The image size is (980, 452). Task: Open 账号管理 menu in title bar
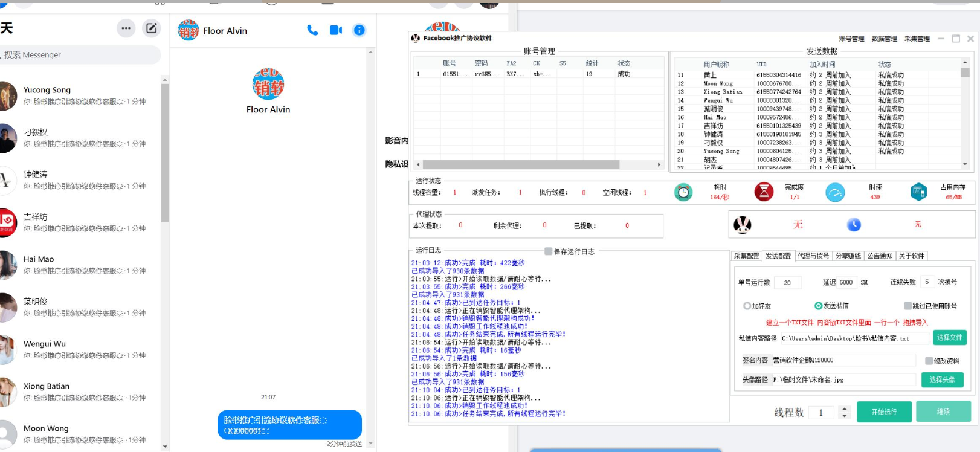[x=851, y=39]
